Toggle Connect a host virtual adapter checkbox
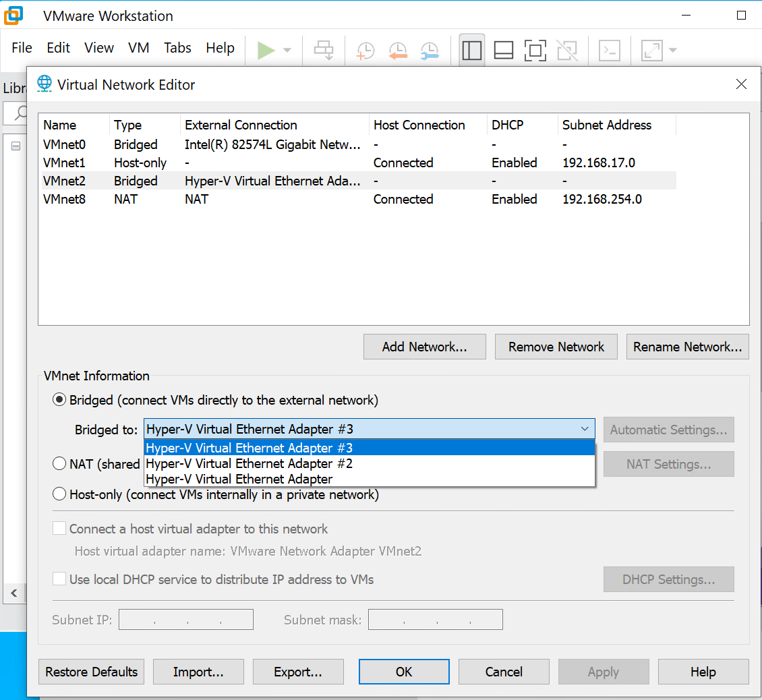The image size is (762, 700). [x=59, y=529]
